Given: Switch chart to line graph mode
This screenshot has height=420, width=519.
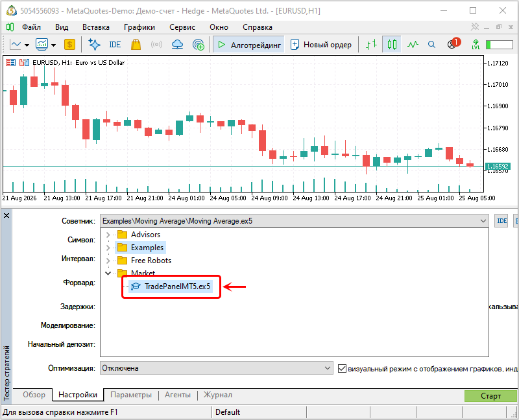Looking at the screenshot, I should click(413, 44).
